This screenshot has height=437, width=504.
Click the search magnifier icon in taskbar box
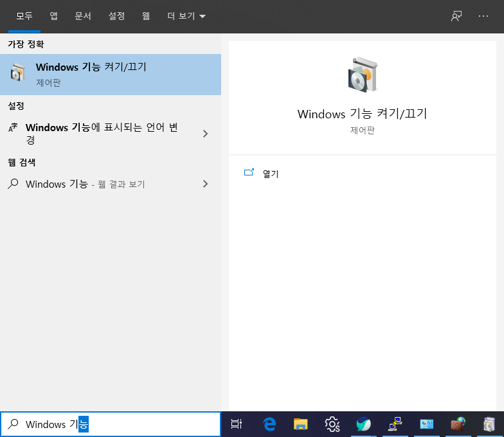[x=13, y=424]
